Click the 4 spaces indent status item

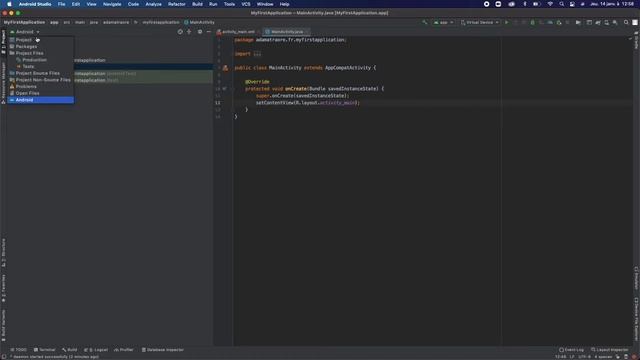click(602, 357)
